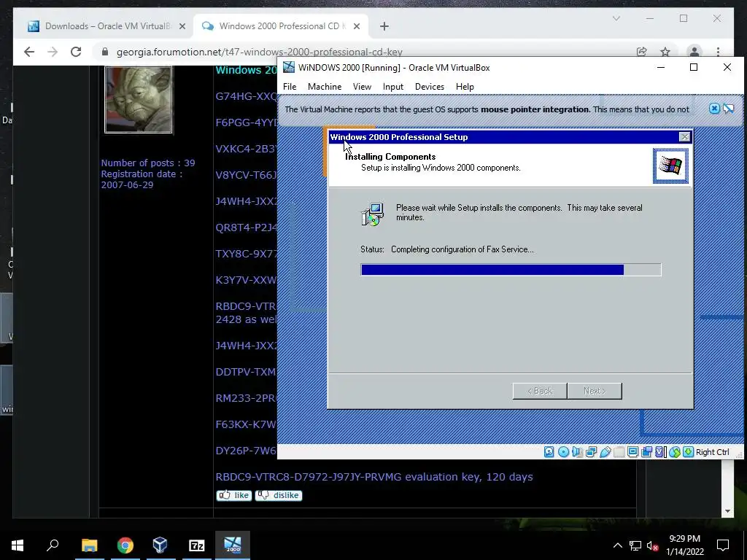Dismiss the mouse pointer integration notification

coord(714,109)
